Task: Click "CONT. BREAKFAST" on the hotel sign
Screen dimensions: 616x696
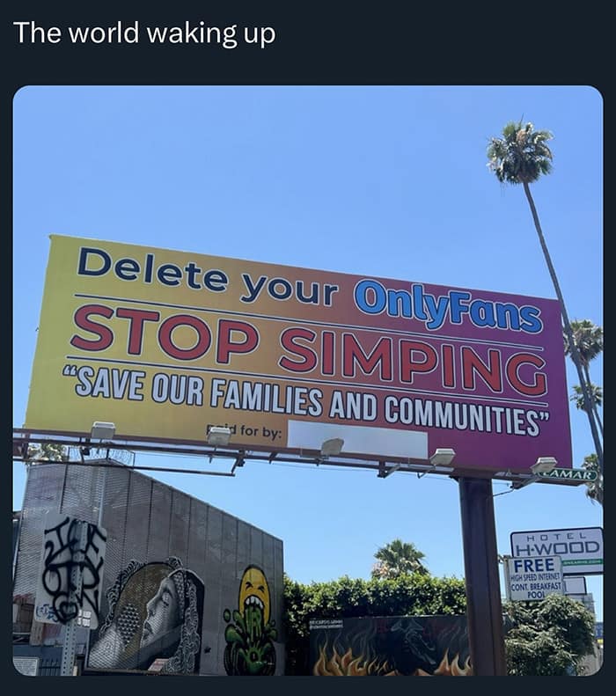Action: 536,585
